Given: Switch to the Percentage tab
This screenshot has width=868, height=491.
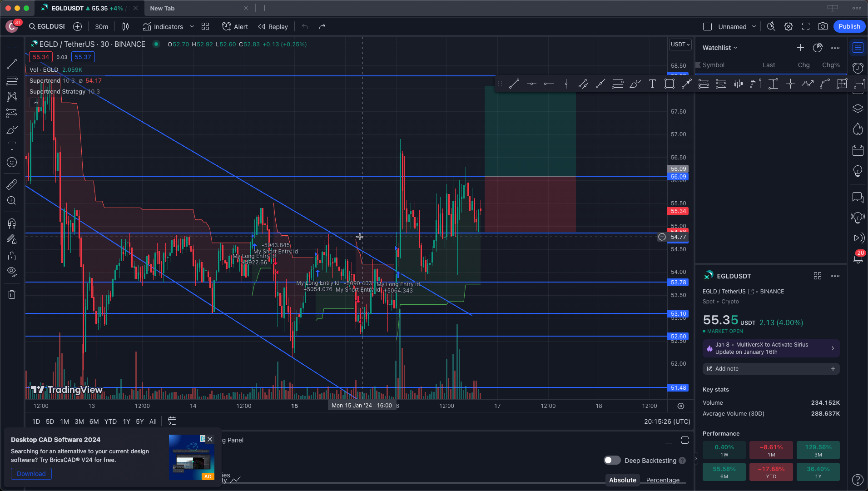Looking at the screenshot, I should pos(663,480).
